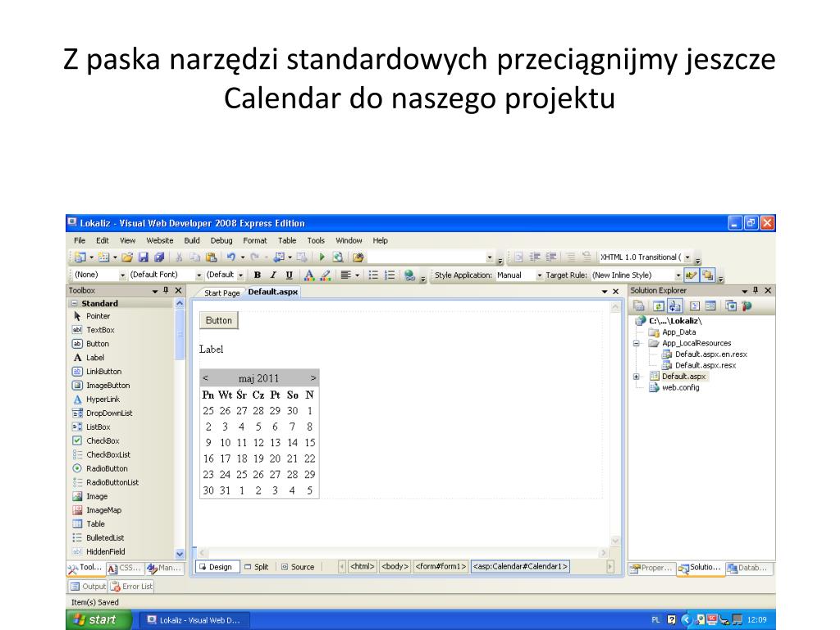Open Output panel tab
The width and height of the screenshot is (840, 630).
coord(88,586)
